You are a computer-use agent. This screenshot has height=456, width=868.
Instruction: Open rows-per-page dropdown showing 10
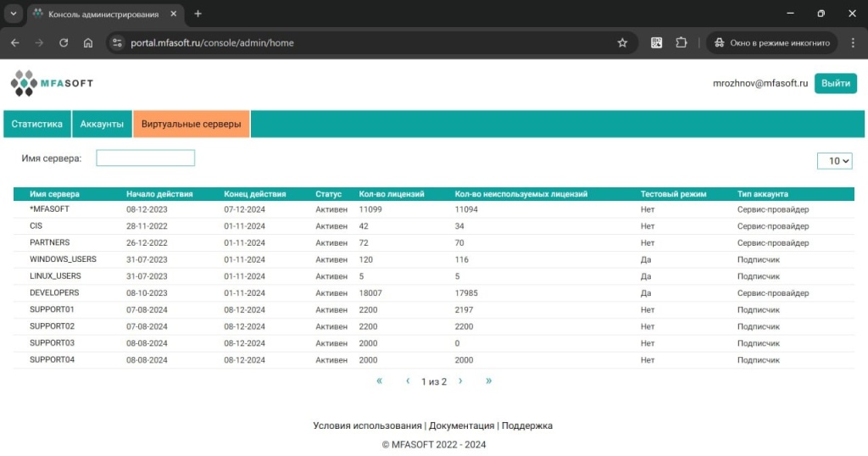point(834,160)
